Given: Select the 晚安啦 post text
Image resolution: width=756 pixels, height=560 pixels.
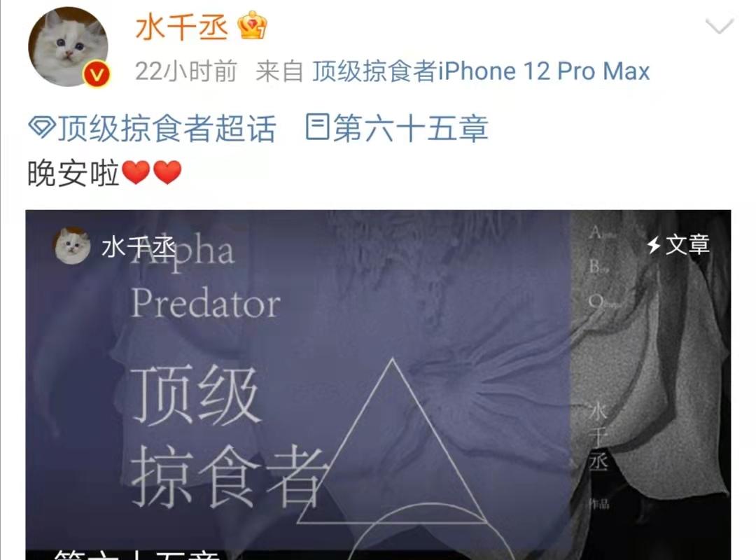Looking at the screenshot, I should pos(73,174).
